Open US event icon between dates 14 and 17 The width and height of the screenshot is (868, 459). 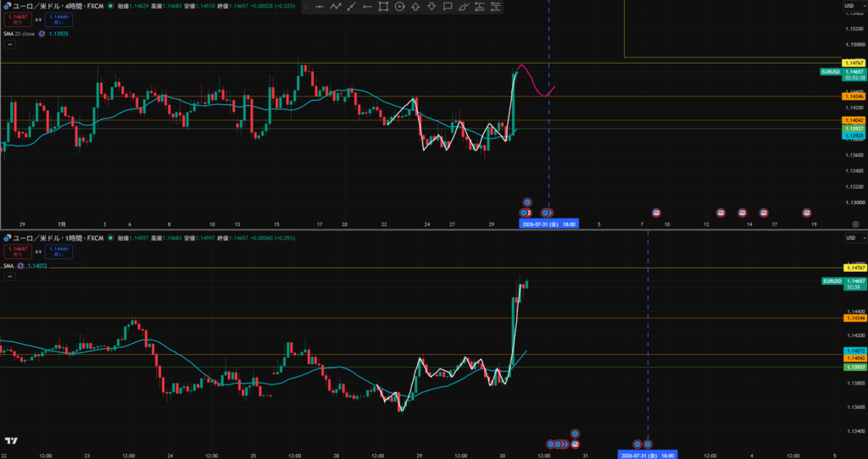[764, 213]
